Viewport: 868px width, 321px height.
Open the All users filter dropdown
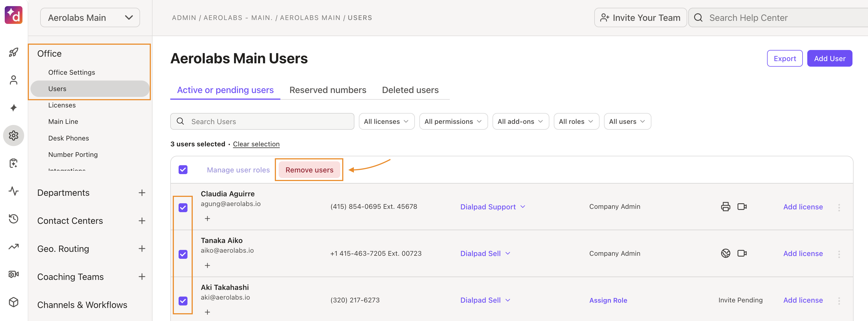pos(627,122)
